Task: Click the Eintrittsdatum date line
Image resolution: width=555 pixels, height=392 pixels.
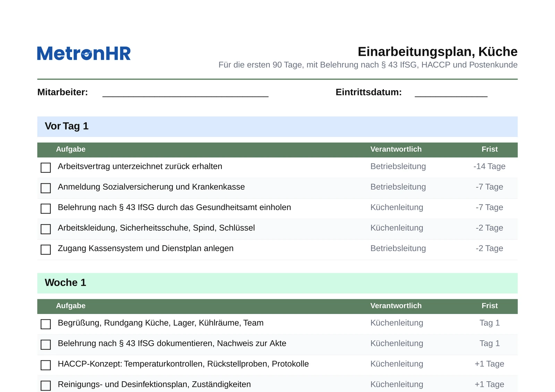Action: tap(451, 96)
